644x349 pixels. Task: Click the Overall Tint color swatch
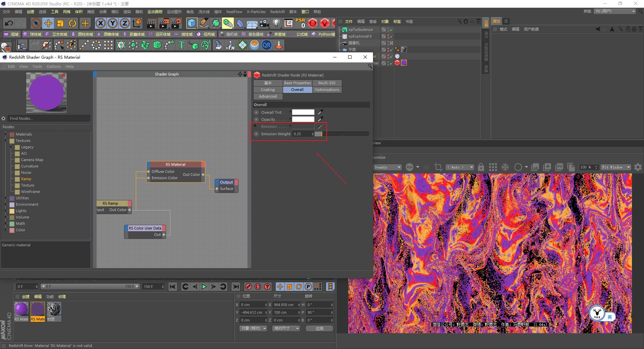pos(303,112)
